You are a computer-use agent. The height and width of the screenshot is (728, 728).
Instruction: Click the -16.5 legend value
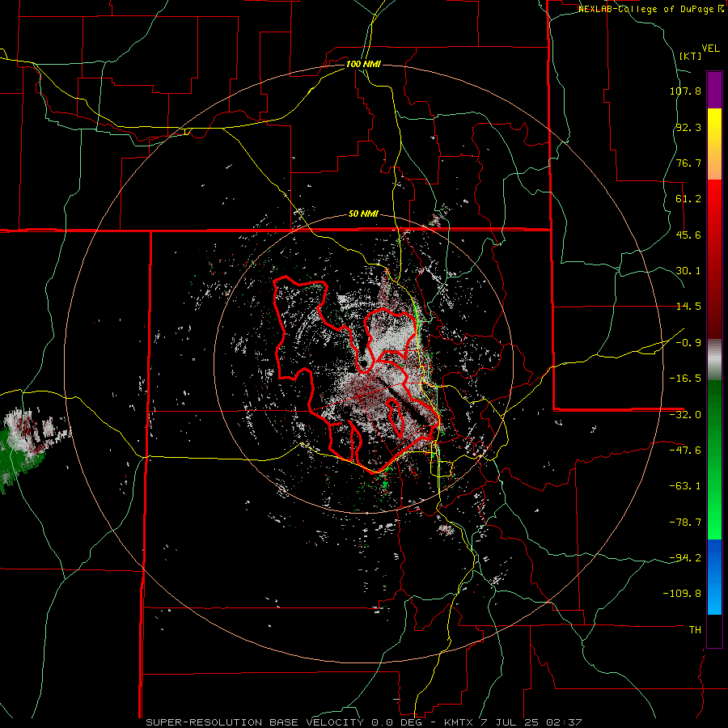pyautogui.click(x=685, y=379)
